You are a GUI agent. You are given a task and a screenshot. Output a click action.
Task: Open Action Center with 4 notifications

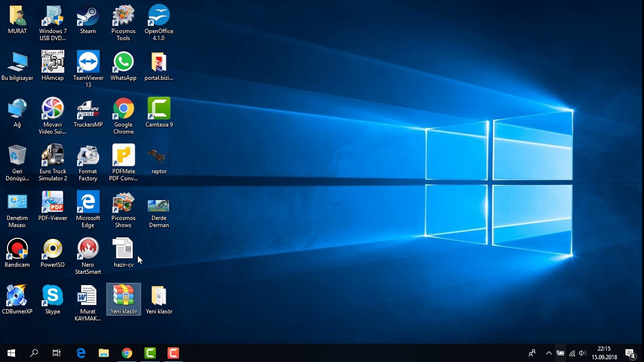pos(630,353)
